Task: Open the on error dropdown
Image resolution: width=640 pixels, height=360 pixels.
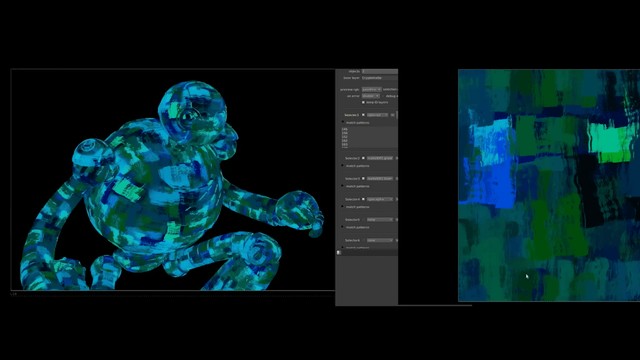Action: [x=371, y=96]
